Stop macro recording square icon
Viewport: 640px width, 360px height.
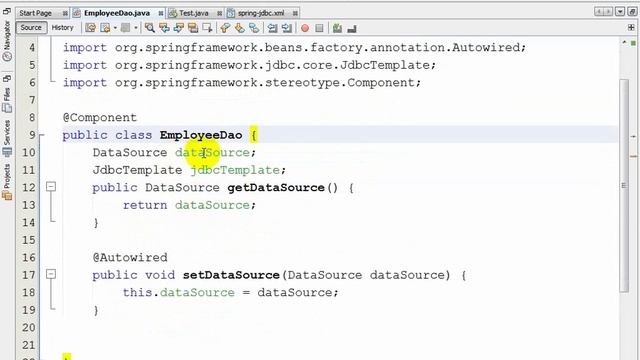pyautogui.click(x=319, y=28)
